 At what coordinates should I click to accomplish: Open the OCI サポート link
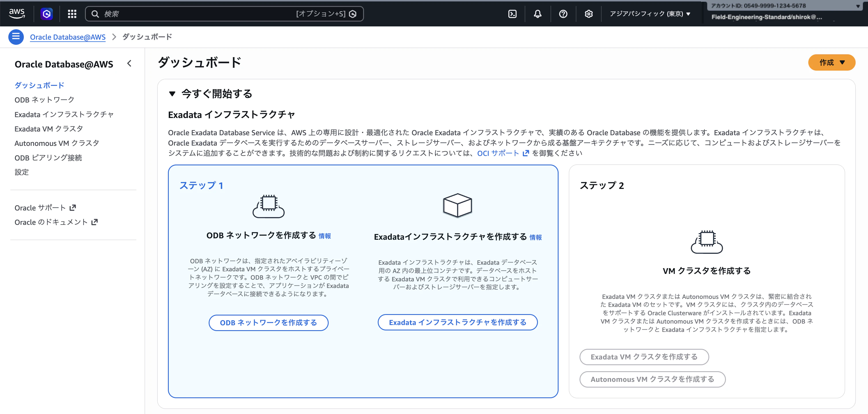pyautogui.click(x=503, y=153)
